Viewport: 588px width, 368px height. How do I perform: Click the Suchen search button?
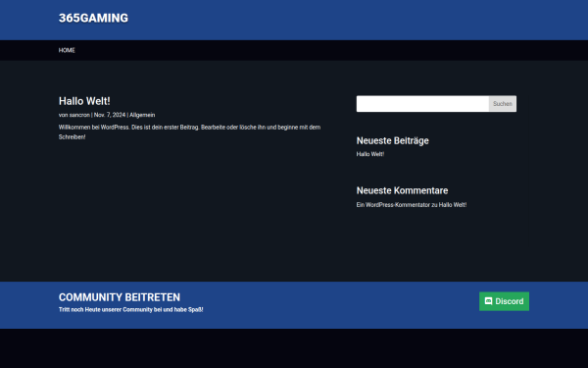pos(503,104)
